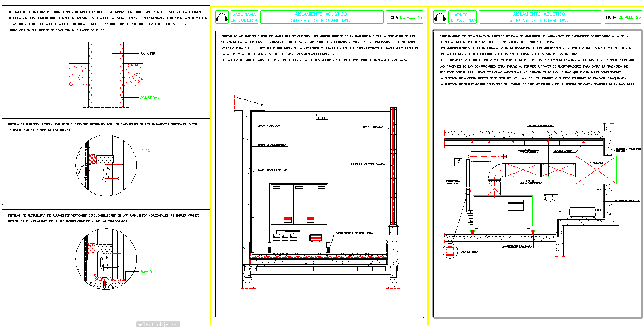Pick the BAJANTE pipe label
Viewport: 644px width, 328px height.
tap(148, 54)
